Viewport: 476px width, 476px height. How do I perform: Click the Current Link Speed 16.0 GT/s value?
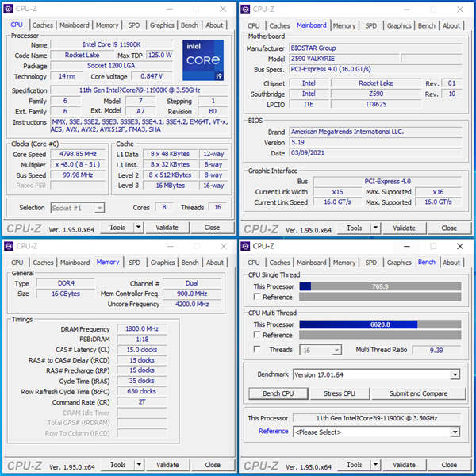click(x=338, y=202)
